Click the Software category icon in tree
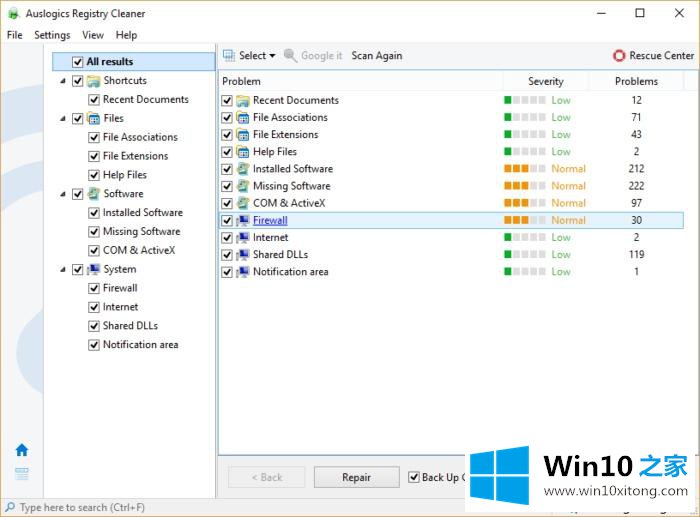This screenshot has width=700, height=517. pos(94,194)
